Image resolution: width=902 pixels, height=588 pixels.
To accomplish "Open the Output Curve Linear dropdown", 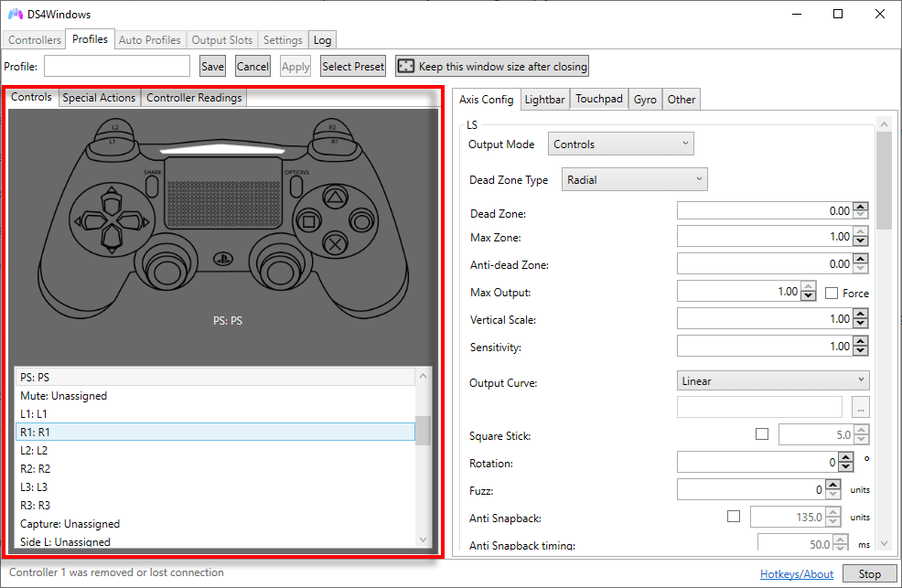I will [773, 381].
